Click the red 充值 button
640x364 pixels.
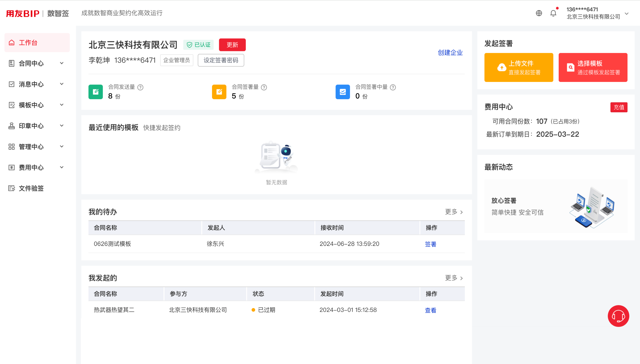point(619,107)
